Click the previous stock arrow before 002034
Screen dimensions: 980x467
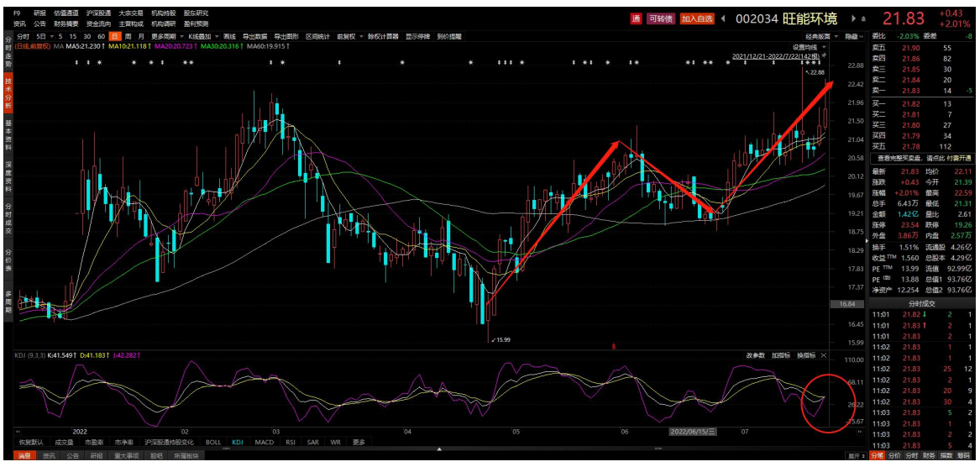(723, 18)
